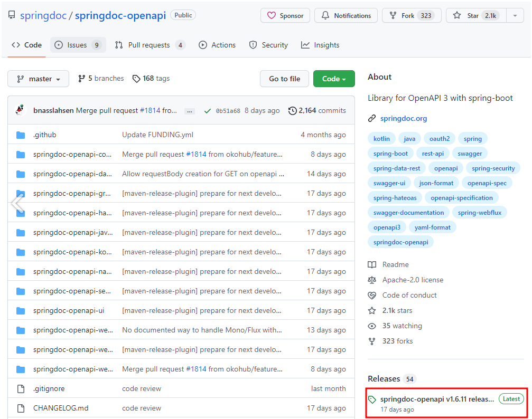View the 35 watching link
Image resolution: width=532 pixels, height=419 pixels.
(402, 326)
